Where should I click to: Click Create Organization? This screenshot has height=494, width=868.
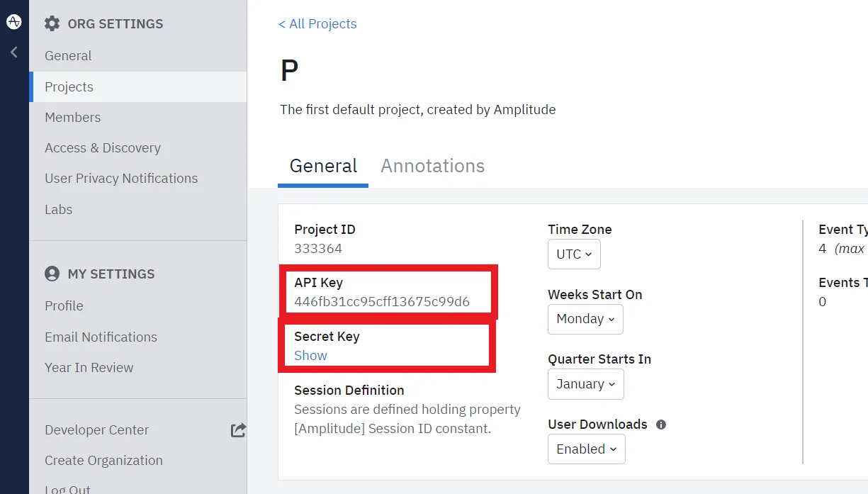coord(103,460)
